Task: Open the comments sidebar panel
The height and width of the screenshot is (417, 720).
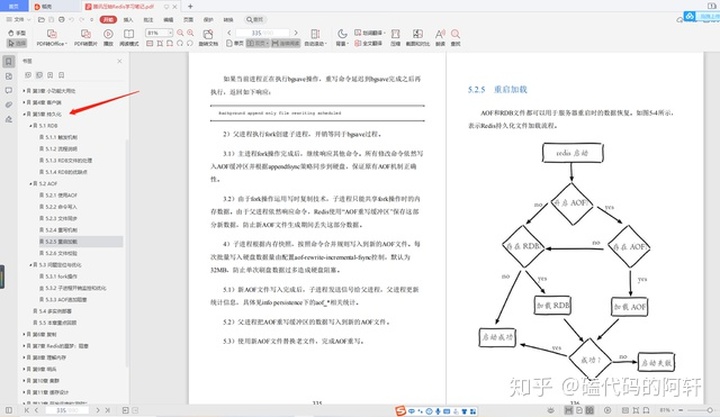Action: [9, 90]
